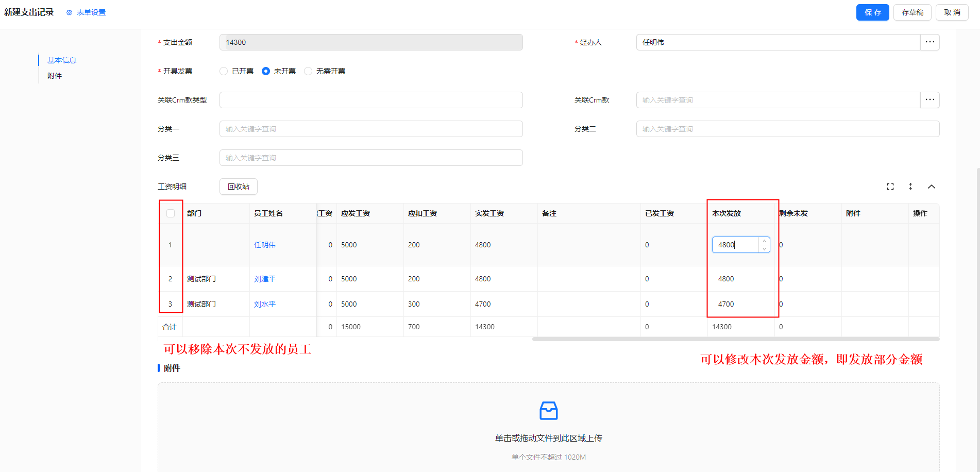The height and width of the screenshot is (472, 980).
Task: Click row number 3 cell
Action: (x=171, y=304)
